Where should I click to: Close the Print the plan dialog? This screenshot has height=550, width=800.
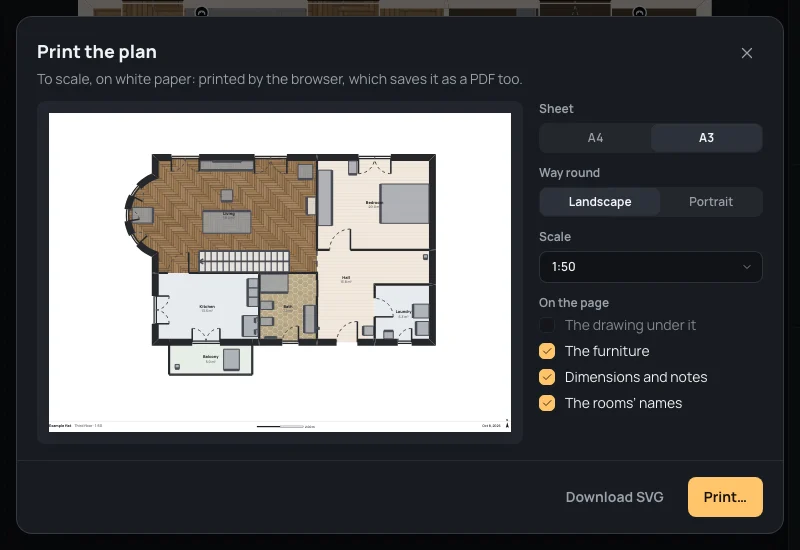pyautogui.click(x=746, y=53)
